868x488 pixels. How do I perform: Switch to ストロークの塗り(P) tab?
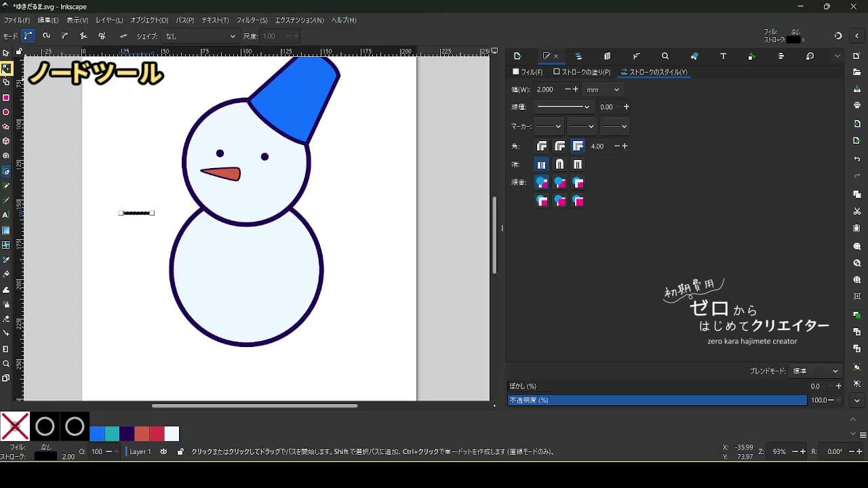[x=582, y=72]
